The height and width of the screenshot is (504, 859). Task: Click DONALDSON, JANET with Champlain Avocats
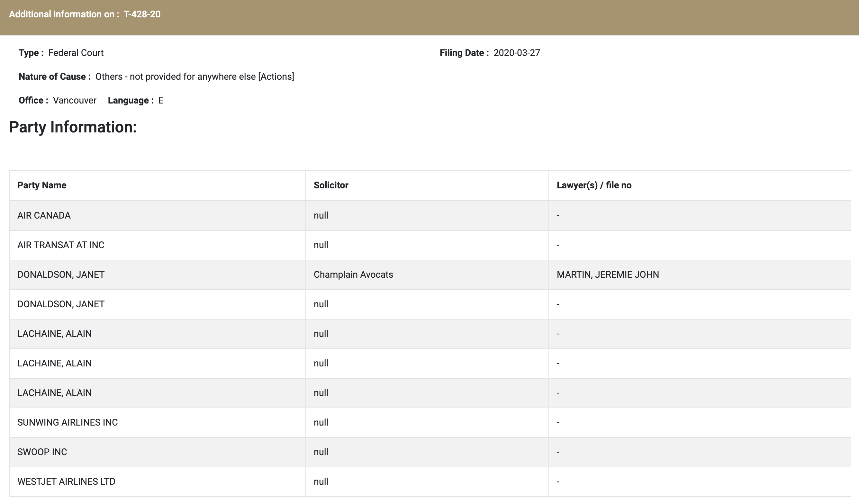61,275
